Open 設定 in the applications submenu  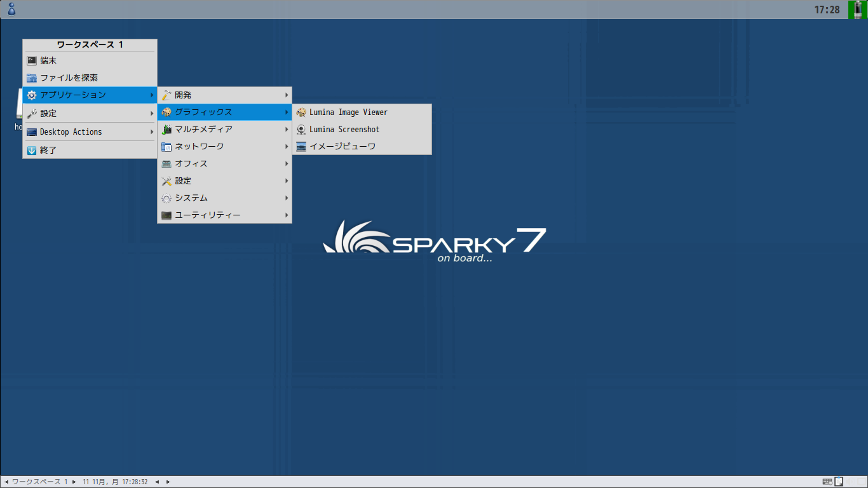click(225, 181)
